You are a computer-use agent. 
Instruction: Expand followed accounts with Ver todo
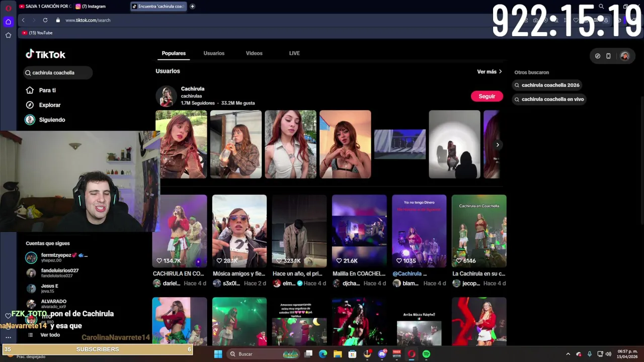tap(50, 335)
